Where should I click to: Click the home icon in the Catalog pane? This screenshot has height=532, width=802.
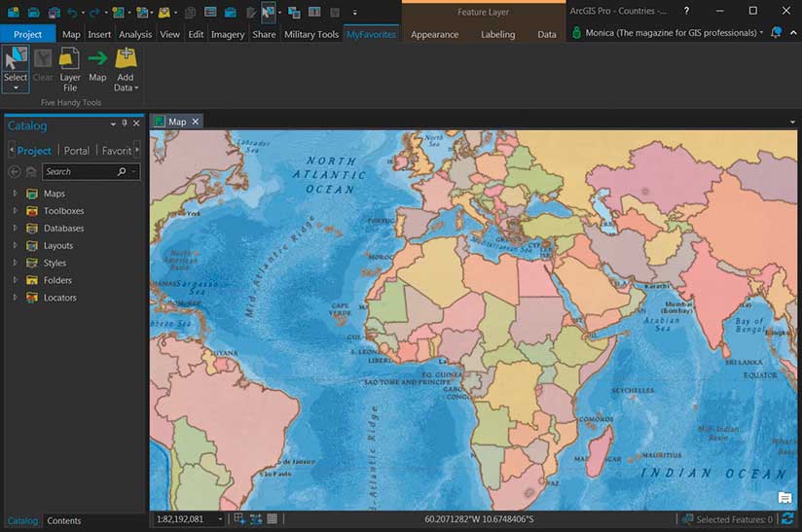(x=31, y=172)
